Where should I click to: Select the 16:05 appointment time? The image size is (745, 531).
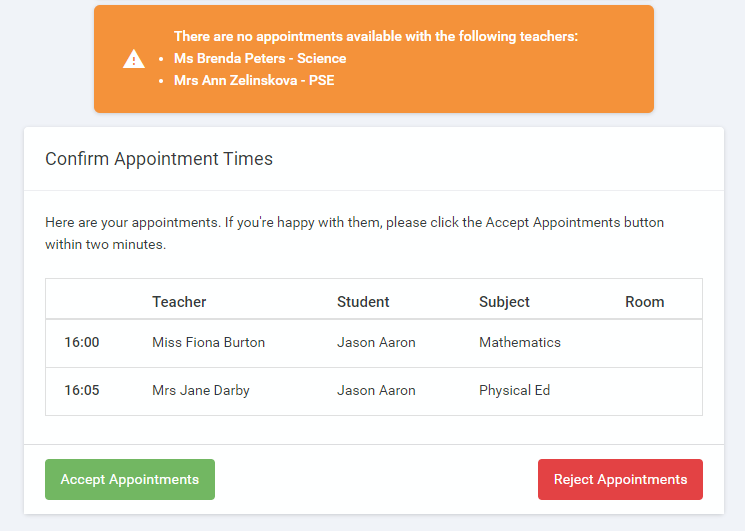(82, 390)
